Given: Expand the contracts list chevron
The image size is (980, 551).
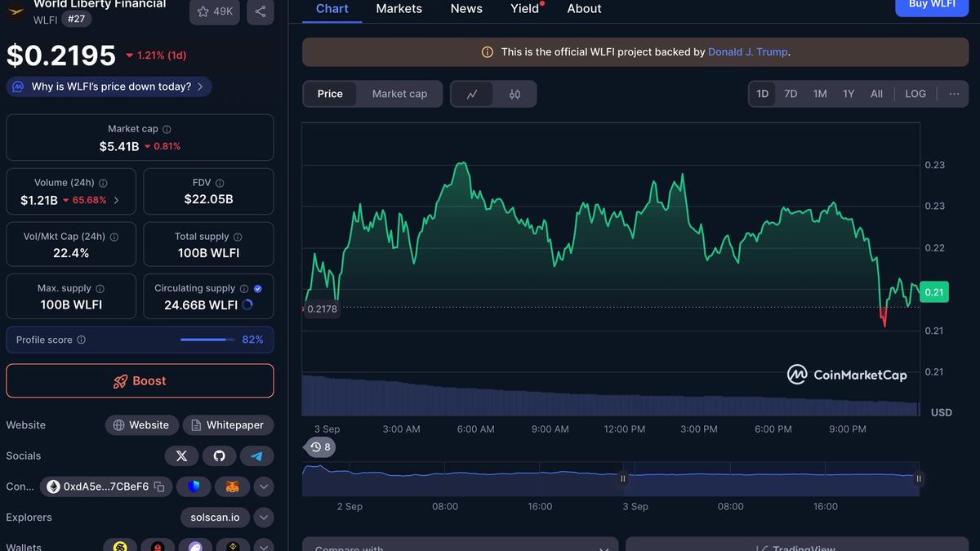Looking at the screenshot, I should (x=263, y=487).
